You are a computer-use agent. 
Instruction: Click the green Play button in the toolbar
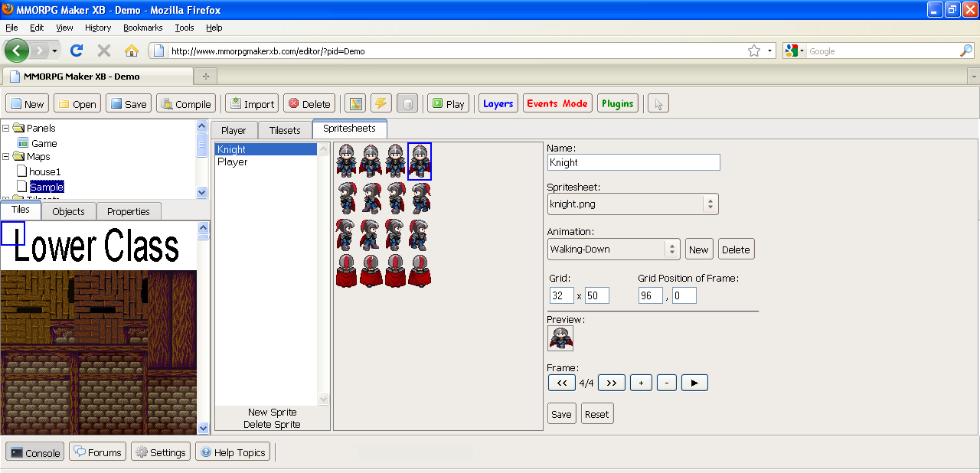pos(448,104)
